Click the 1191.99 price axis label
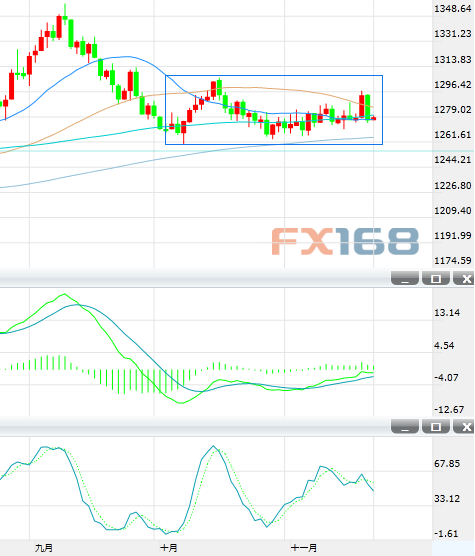This screenshot has width=475, height=556. pyautogui.click(x=453, y=235)
